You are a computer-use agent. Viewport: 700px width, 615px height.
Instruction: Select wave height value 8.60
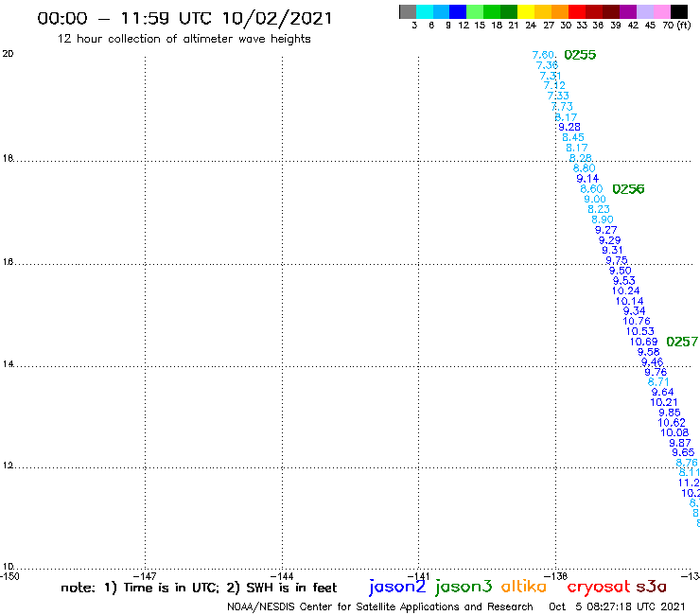coord(591,189)
